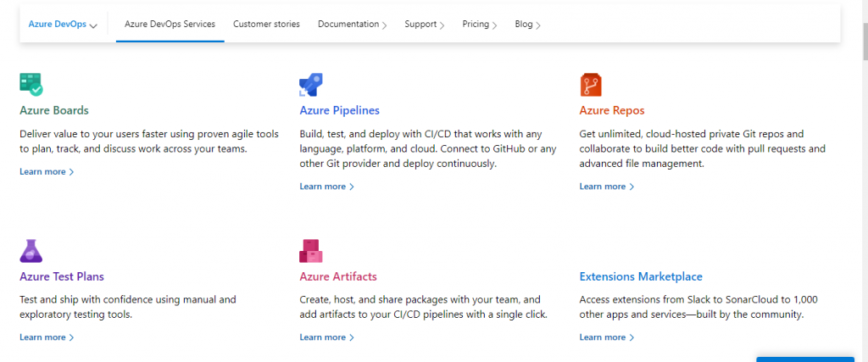Click Learn more under Azure Artifacts
Screen dimensions: 868x362
tap(326, 337)
